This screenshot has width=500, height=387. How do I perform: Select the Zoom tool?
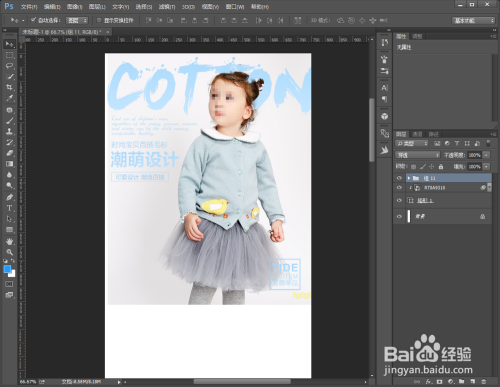pyautogui.click(x=9, y=252)
